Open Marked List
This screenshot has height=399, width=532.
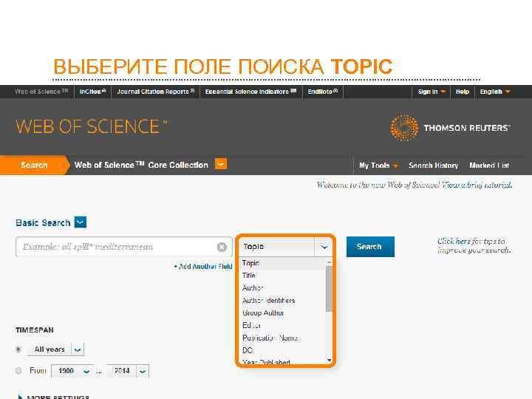489,166
